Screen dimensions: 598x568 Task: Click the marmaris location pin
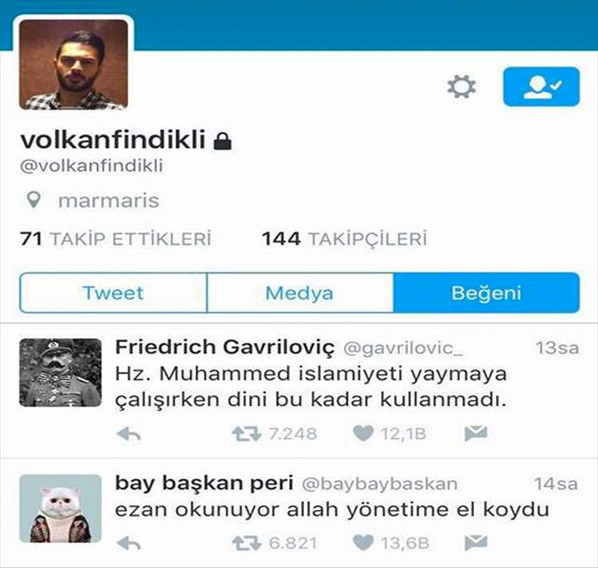34,200
